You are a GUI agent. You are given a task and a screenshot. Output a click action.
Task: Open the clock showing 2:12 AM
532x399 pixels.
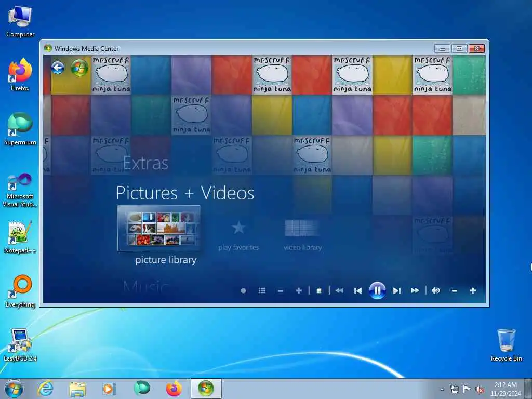(506, 389)
